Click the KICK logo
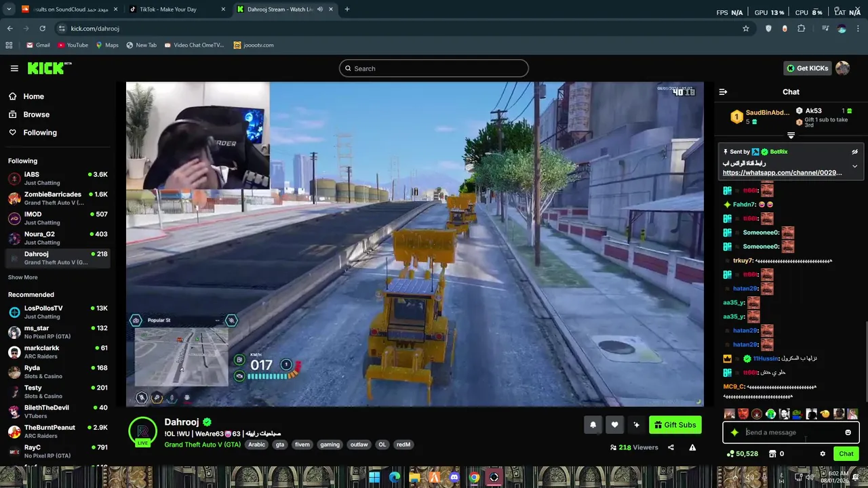 [x=49, y=68]
